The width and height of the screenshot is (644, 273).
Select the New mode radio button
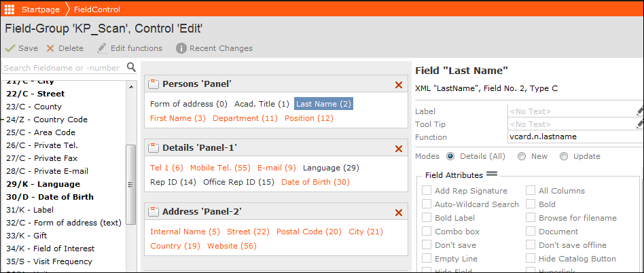coord(522,156)
